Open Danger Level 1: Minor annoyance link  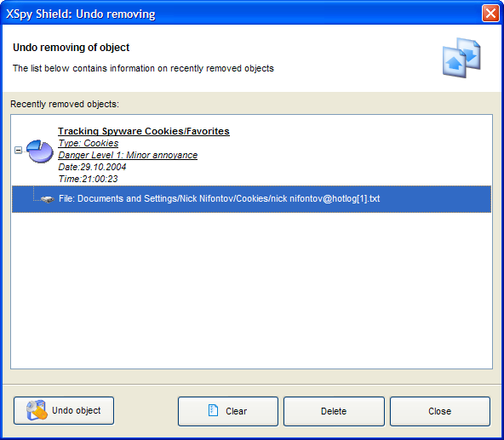tap(128, 155)
